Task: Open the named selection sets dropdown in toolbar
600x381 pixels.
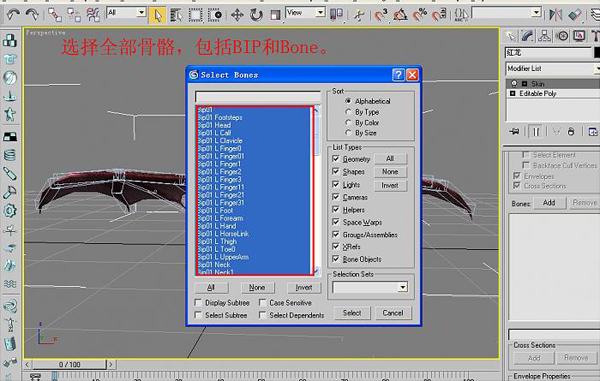Action: pyautogui.click(x=536, y=13)
